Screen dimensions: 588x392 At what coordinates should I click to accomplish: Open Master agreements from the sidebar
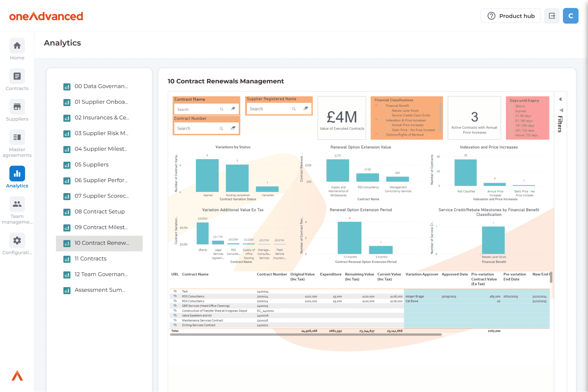(17, 138)
